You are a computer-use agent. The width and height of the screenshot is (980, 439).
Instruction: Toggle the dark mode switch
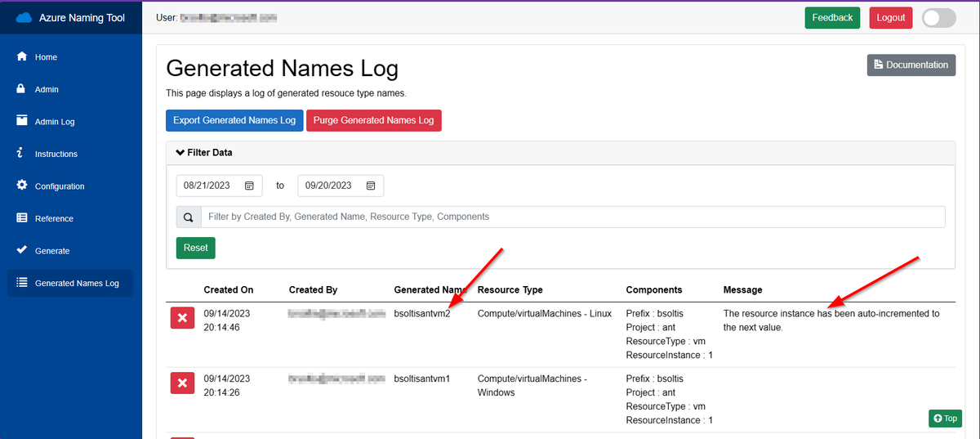(938, 18)
